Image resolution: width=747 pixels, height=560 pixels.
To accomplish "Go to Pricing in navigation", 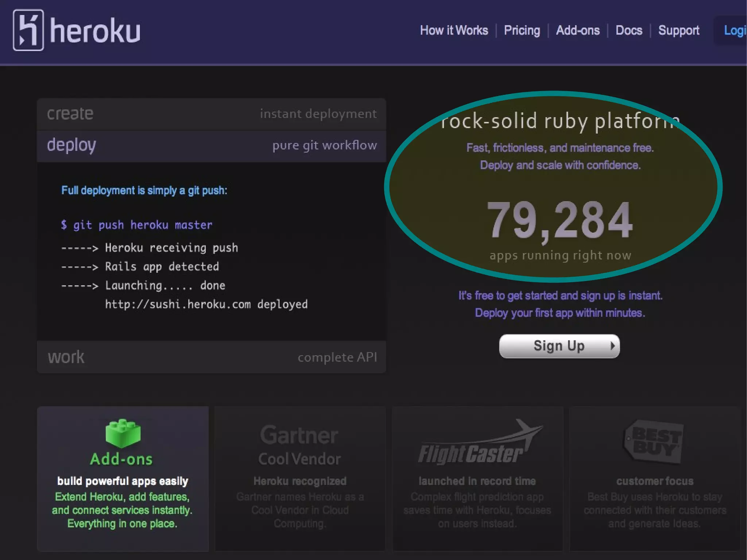I will (522, 30).
